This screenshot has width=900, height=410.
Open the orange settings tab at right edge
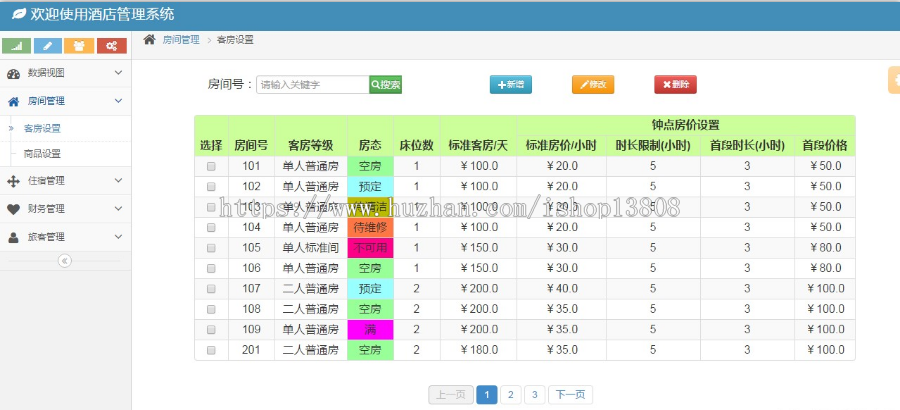[894, 80]
